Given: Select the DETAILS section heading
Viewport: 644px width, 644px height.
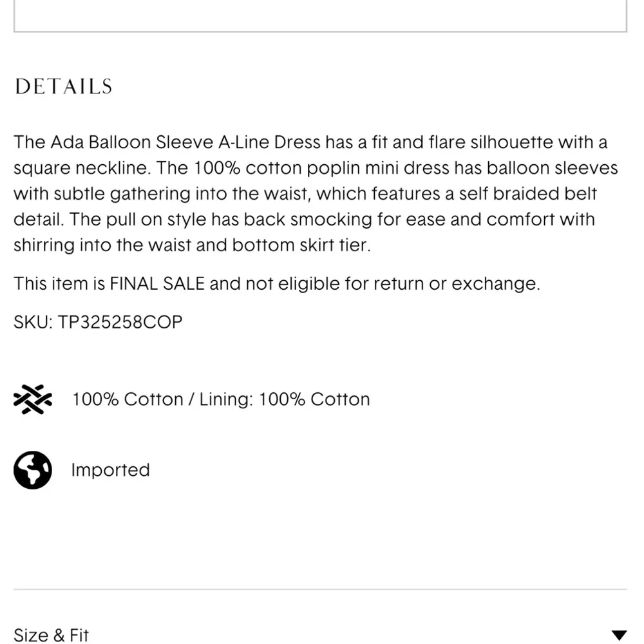Looking at the screenshot, I should (x=63, y=87).
